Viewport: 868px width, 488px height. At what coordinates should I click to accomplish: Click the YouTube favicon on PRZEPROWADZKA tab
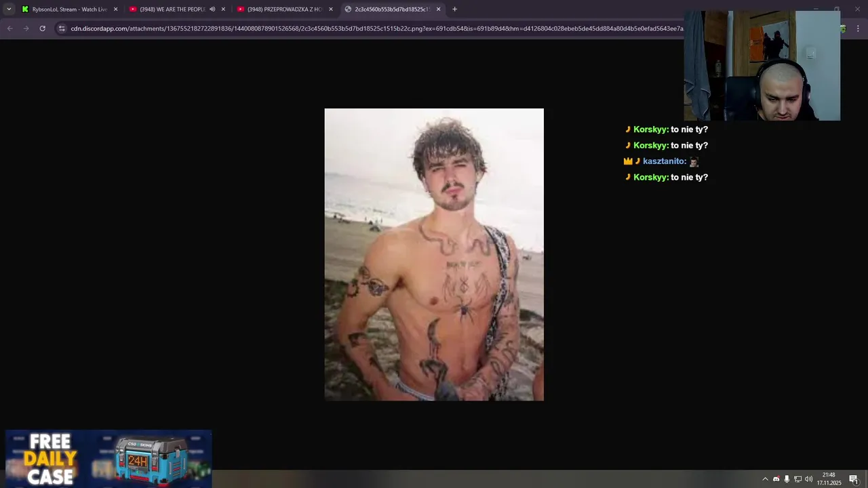click(x=241, y=9)
